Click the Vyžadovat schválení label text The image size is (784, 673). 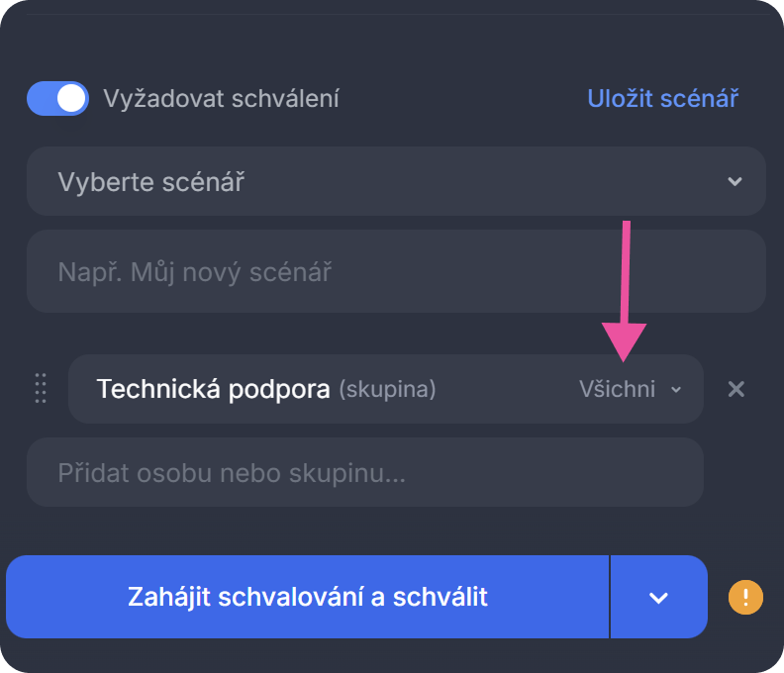point(221,99)
